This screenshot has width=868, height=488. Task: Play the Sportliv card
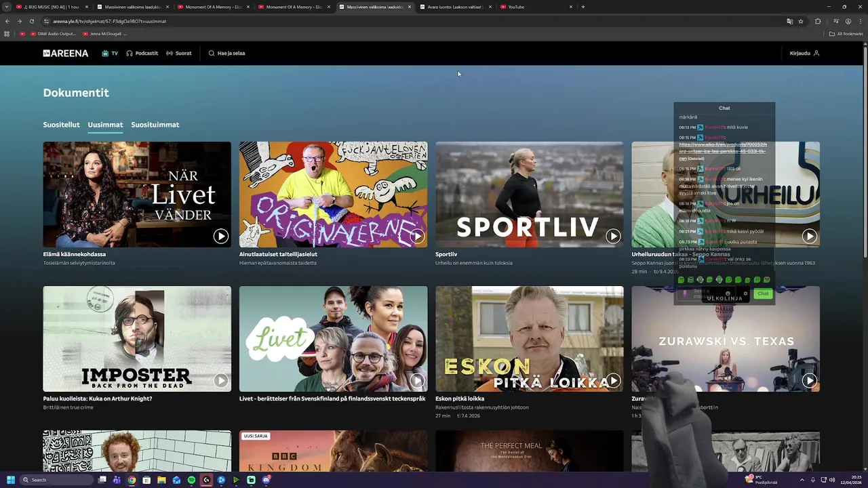coord(613,236)
